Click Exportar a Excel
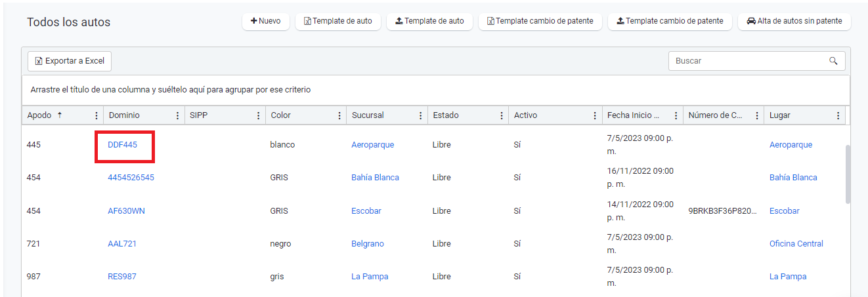The height and width of the screenshot is (297, 868). click(x=70, y=61)
